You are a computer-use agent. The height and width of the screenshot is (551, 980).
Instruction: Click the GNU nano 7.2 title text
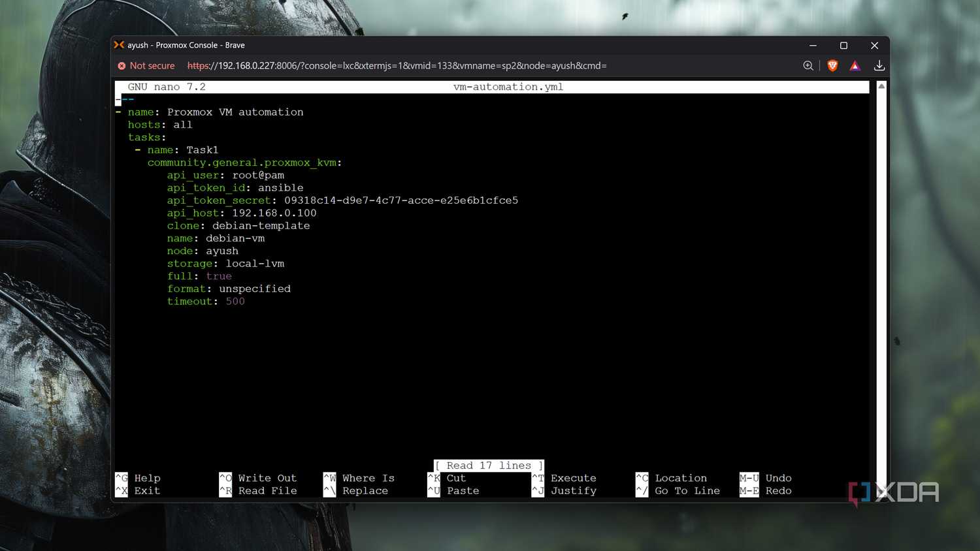coord(167,87)
